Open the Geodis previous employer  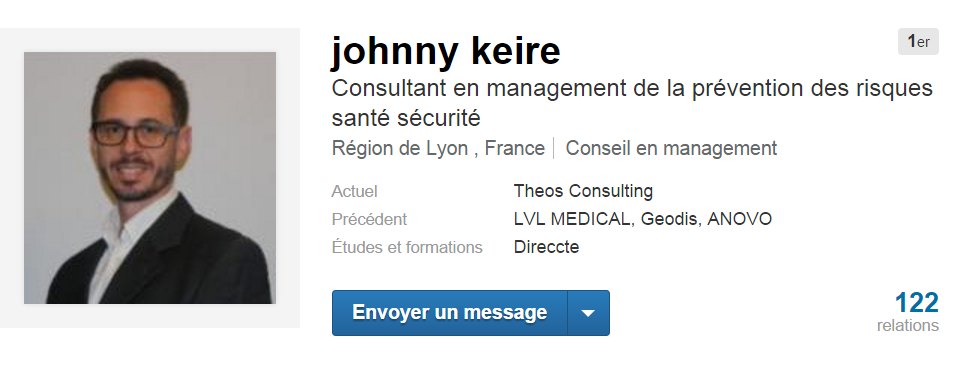(x=669, y=219)
